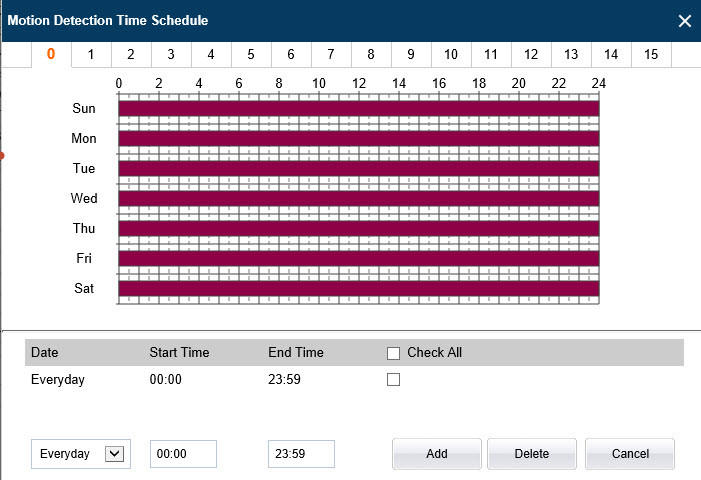
Task: Click the Wednesday schedule bar
Action: pos(358,198)
